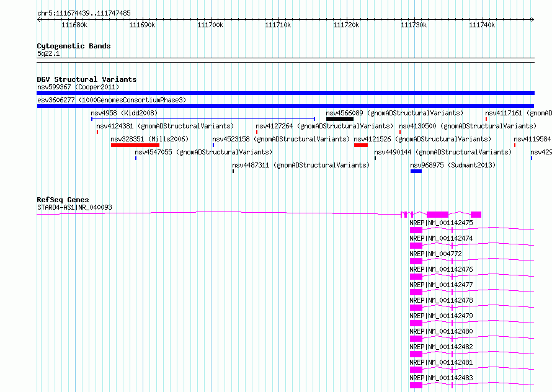Viewport: 552px width, 392px height.
Task: Open nsv4124381 gnomAD variant label
Action: click(x=165, y=126)
